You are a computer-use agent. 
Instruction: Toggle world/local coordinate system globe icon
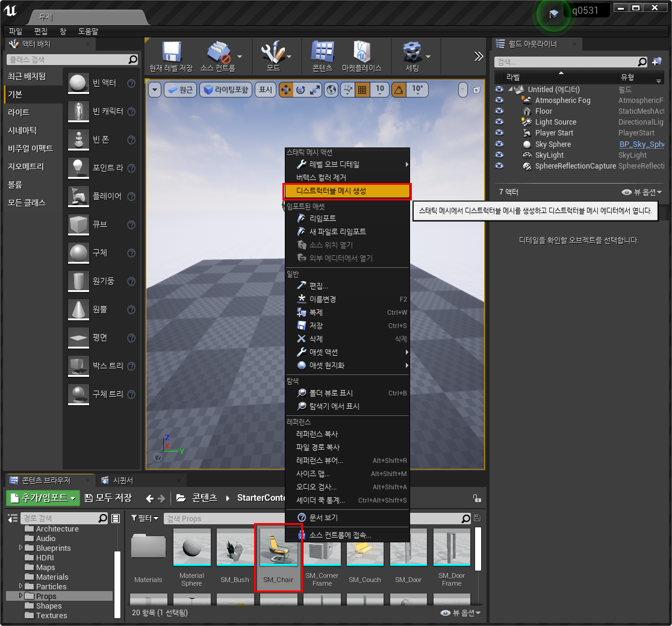pos(331,90)
